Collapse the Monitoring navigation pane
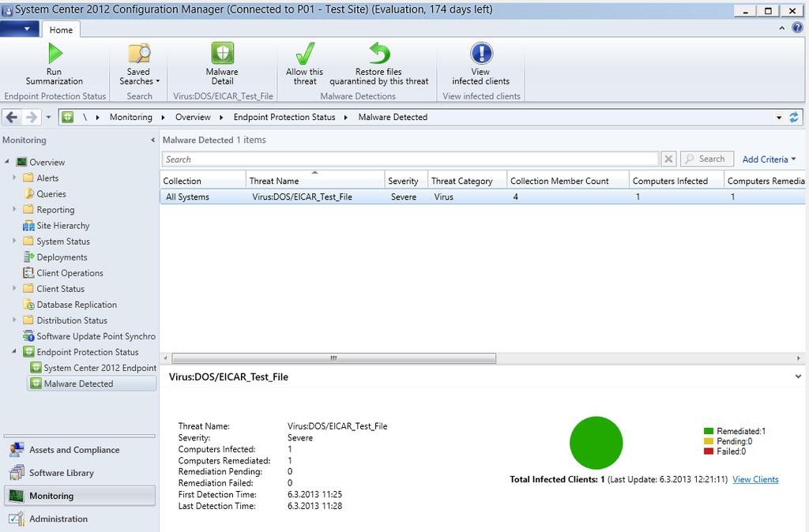Viewport: 809px width, 532px height. [x=152, y=140]
